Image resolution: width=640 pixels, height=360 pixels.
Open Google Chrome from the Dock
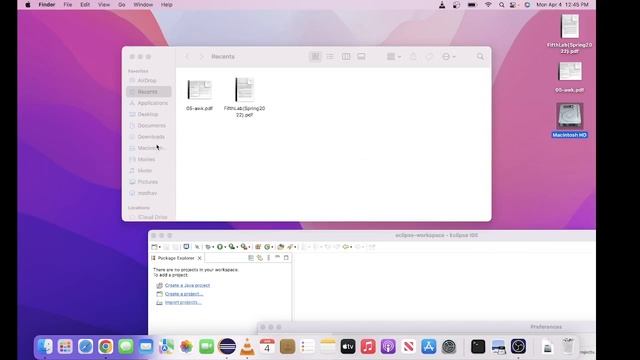(105, 347)
